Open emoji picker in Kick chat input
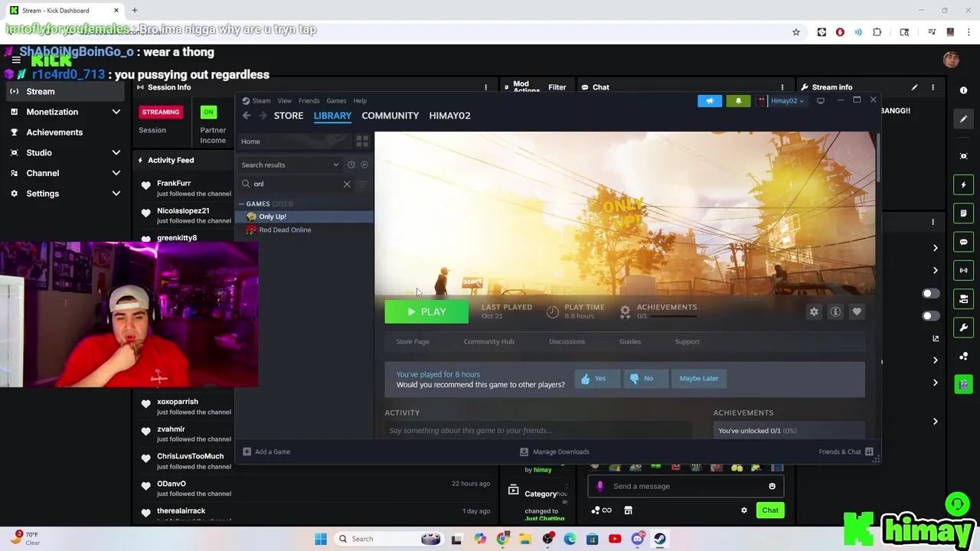 click(x=772, y=486)
